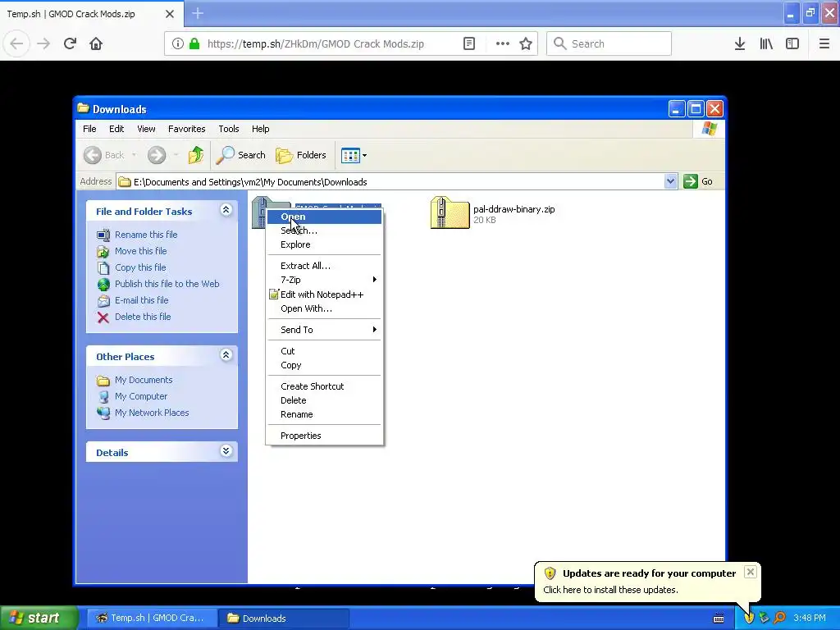Open the View menu
Screen dimensions: 840x630
(146, 129)
